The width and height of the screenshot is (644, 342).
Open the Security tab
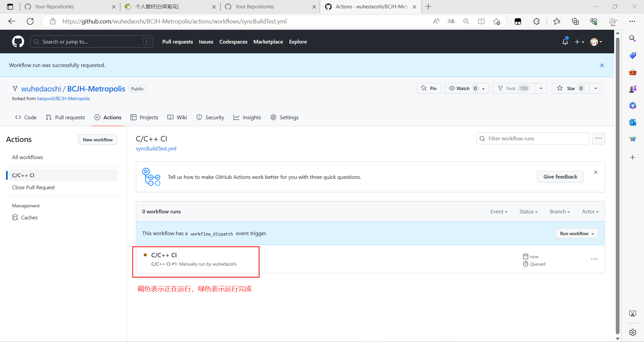[210, 117]
